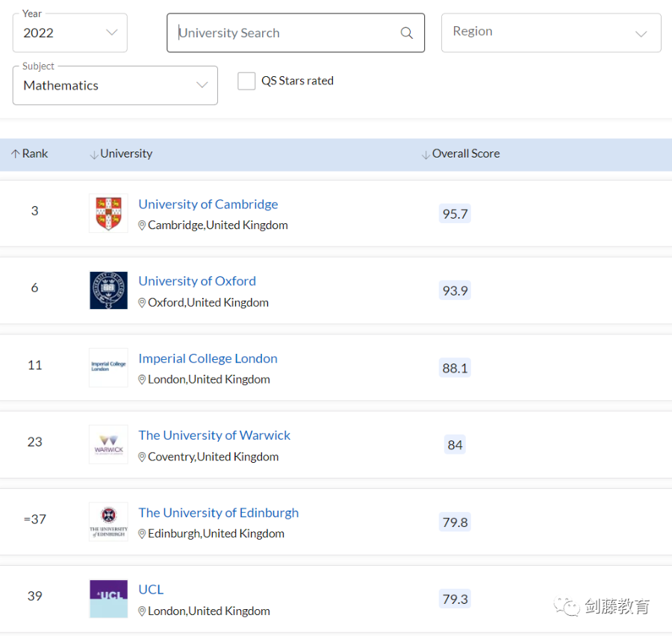
Task: Click the location pin beside Cambridge, United Kingdom
Action: click(142, 225)
